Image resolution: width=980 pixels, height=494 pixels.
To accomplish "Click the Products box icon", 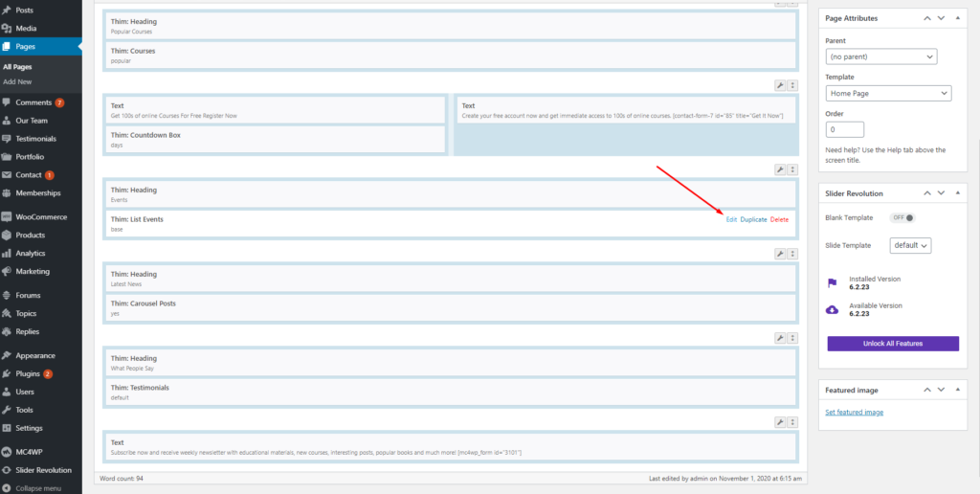I will click(x=7, y=236).
